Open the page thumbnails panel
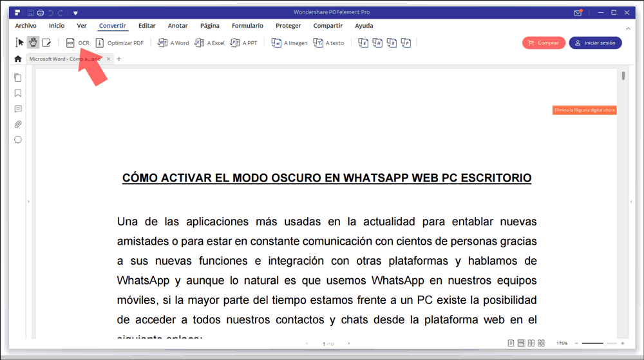 coord(17,77)
